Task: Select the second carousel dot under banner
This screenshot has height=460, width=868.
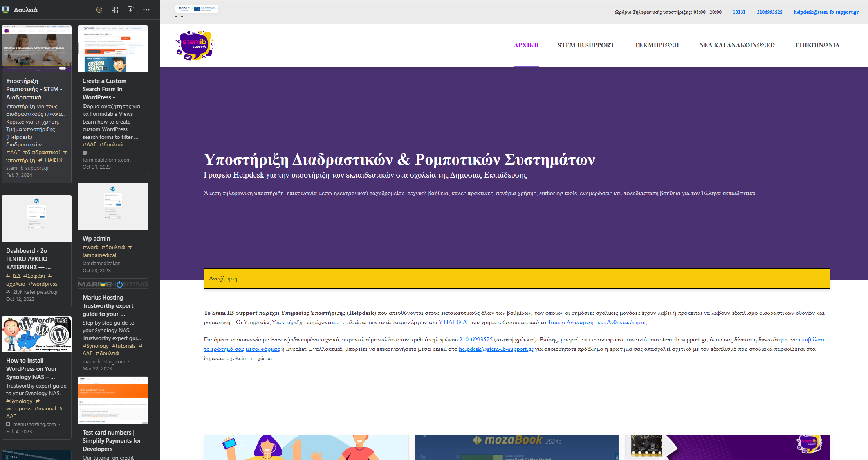Action: pos(182,16)
